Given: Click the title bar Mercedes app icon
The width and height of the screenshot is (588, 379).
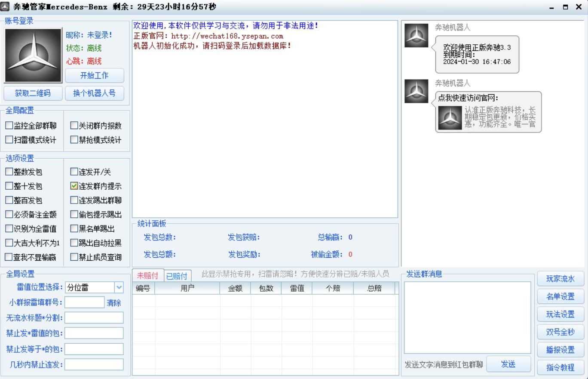Looking at the screenshot, I should coord(6,7).
